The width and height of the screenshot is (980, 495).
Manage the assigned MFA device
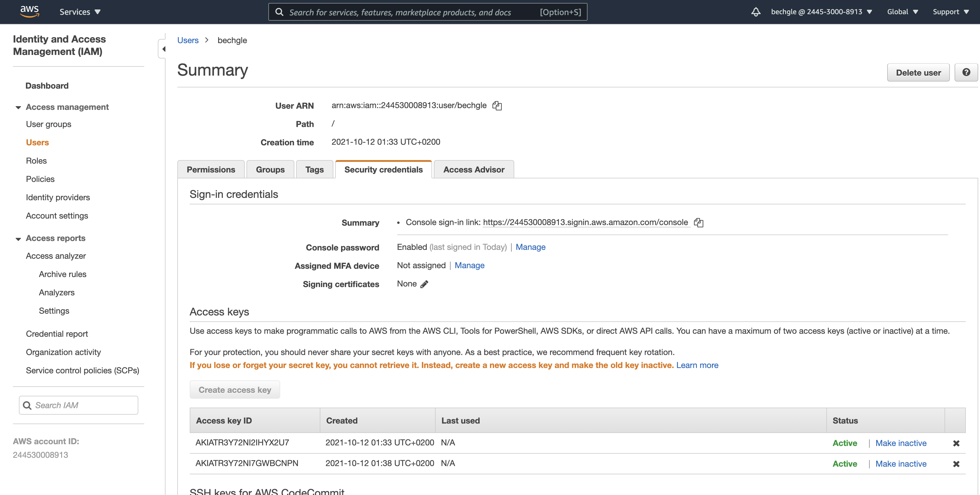[x=469, y=266]
